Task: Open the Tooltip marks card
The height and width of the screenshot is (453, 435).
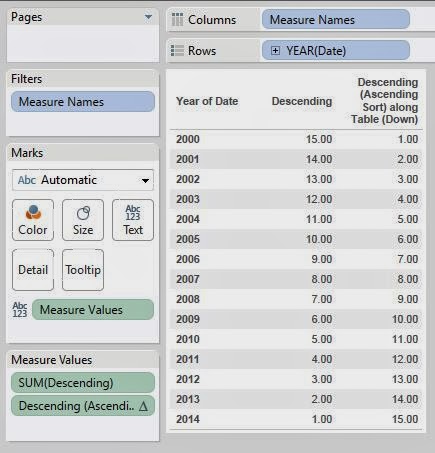Action: (x=83, y=270)
